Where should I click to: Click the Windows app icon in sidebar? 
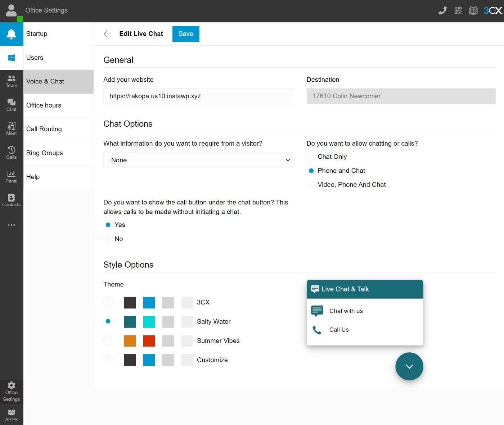point(12,58)
